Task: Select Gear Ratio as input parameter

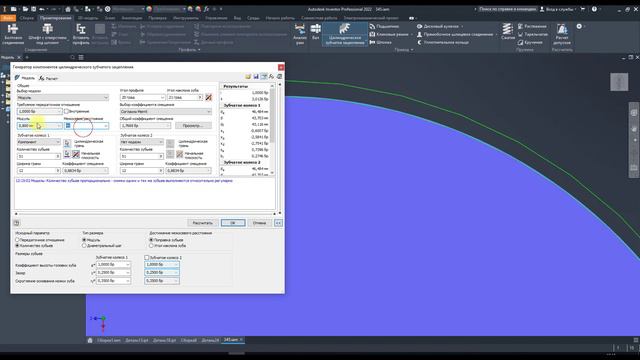Action: click(x=17, y=240)
